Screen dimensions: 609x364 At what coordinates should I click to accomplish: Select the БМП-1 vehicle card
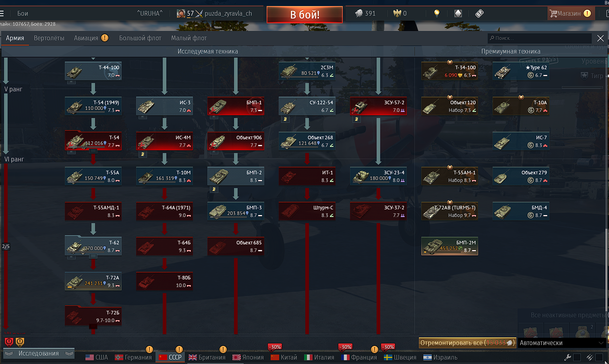point(236,106)
